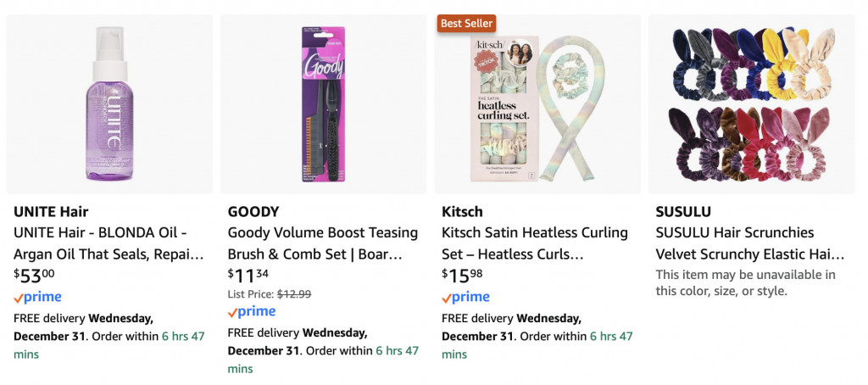Viewport: 868px width, 385px height.
Task: Select the bold SUSULU brand name
Action: pyautogui.click(x=683, y=212)
